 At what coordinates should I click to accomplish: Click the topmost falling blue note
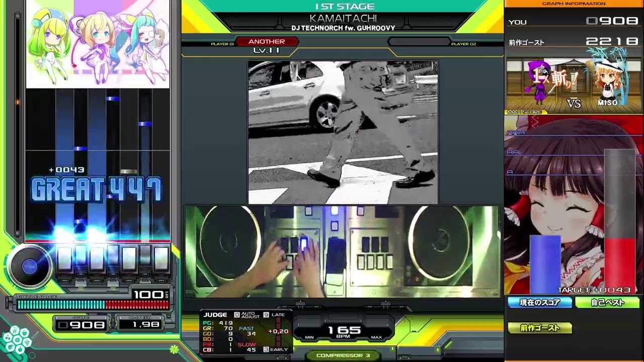pyautogui.click(x=113, y=99)
